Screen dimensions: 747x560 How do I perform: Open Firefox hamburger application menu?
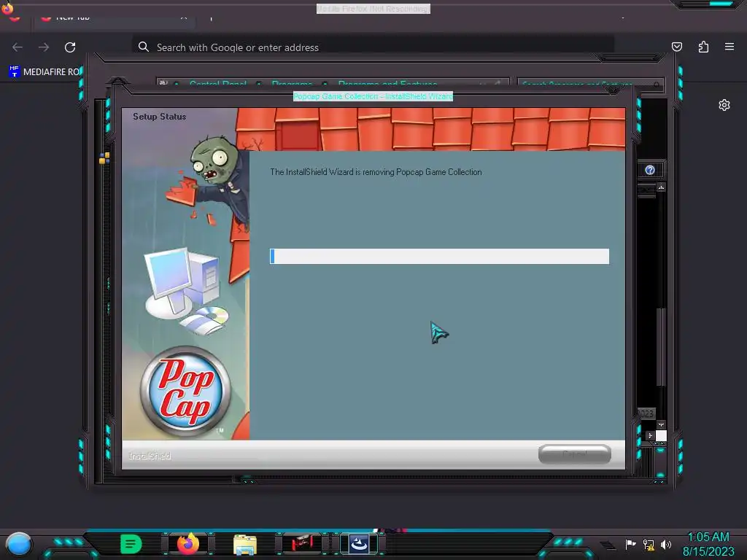pyautogui.click(x=729, y=47)
